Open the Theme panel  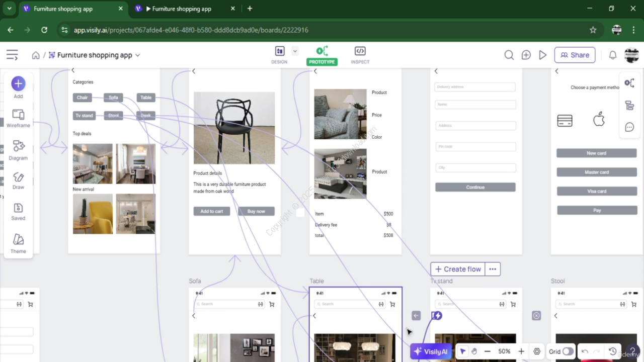pos(18,243)
